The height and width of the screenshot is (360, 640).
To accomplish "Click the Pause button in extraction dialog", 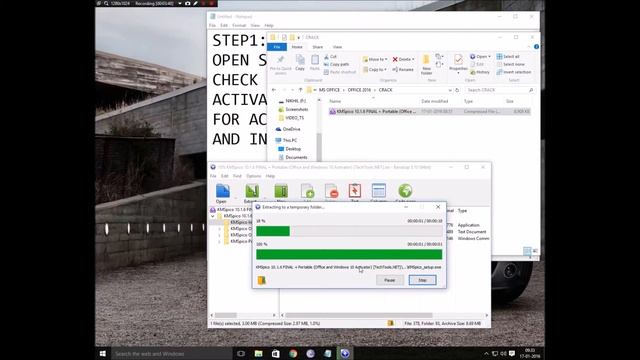I will (390, 280).
